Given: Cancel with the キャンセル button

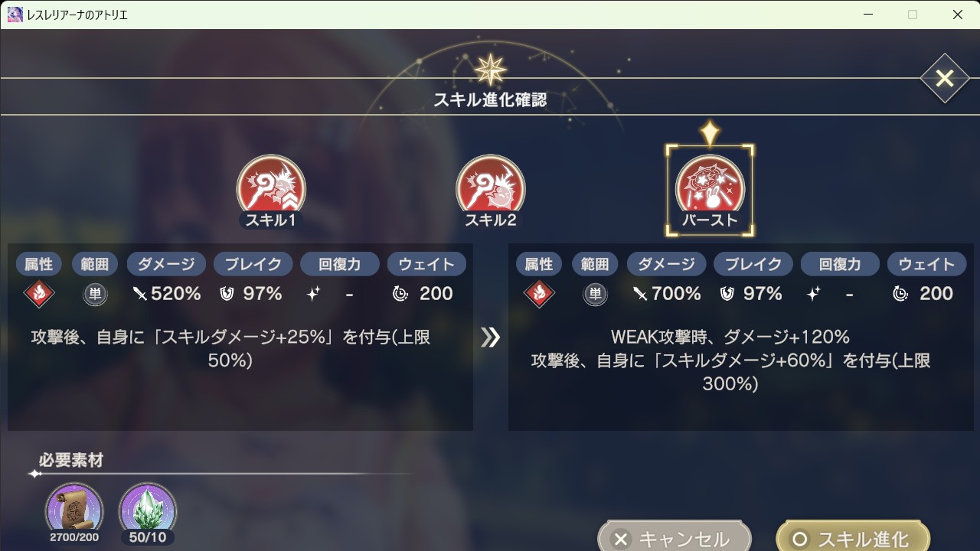Looking at the screenshot, I should (x=674, y=537).
